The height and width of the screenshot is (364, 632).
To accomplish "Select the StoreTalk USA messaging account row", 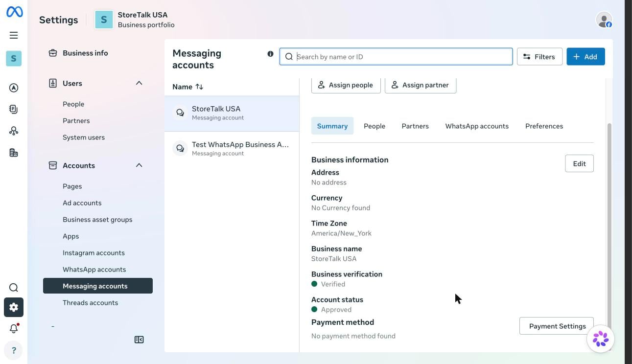I will (232, 113).
